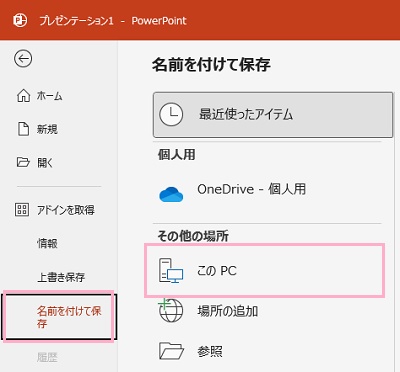Click the 名前を付けて保存 page heading

211,64
